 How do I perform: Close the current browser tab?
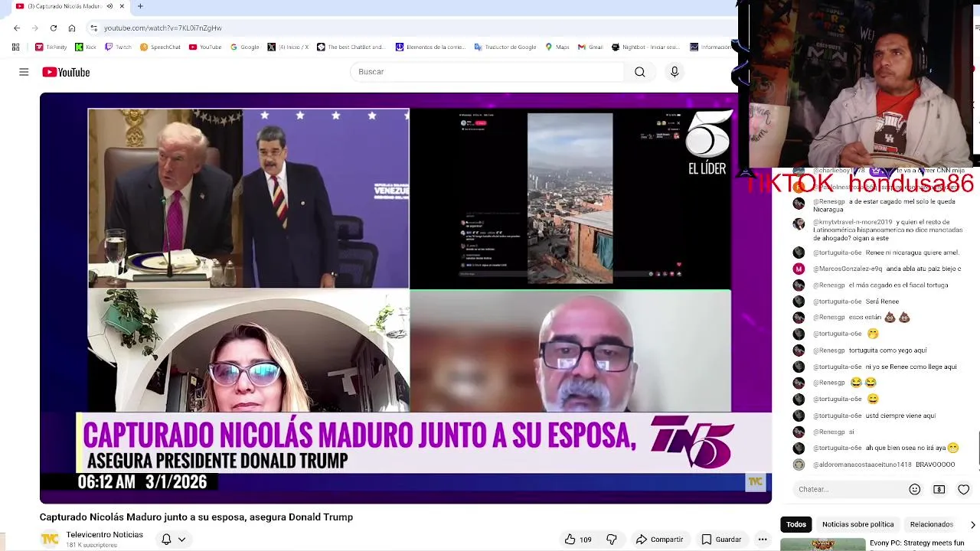[x=122, y=6]
